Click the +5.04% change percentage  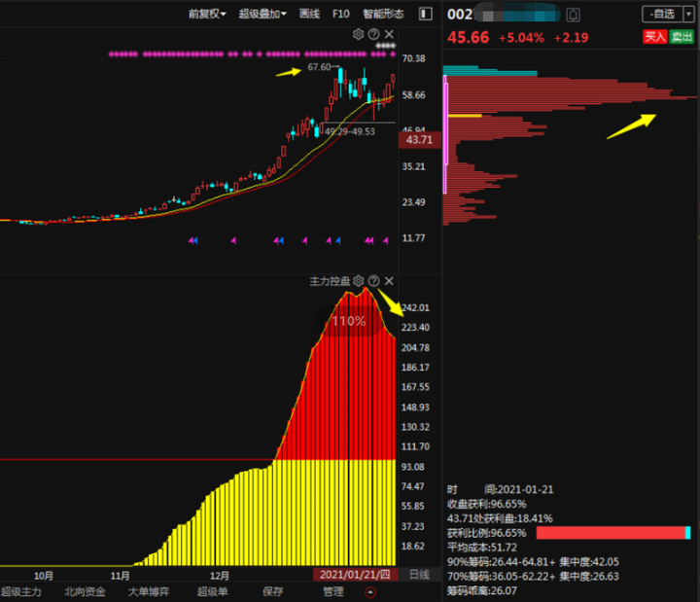(x=521, y=38)
